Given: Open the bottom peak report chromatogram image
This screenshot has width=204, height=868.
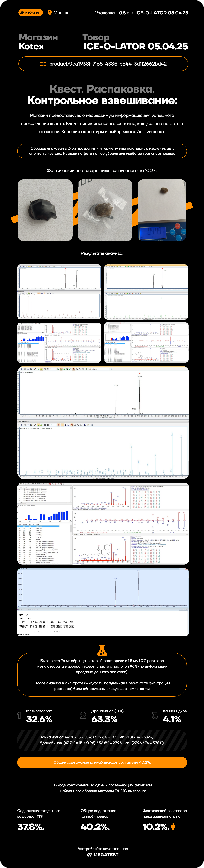Looking at the screenshot, I should (x=103, y=602).
